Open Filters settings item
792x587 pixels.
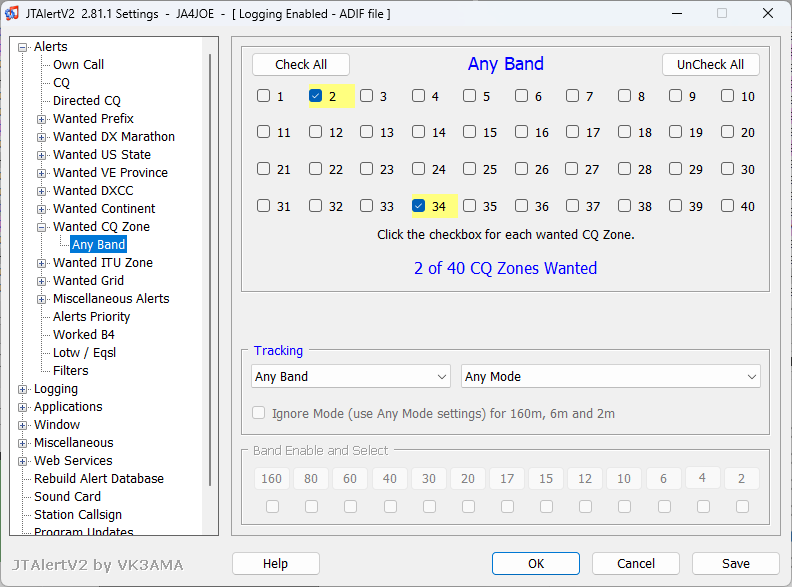click(x=71, y=371)
